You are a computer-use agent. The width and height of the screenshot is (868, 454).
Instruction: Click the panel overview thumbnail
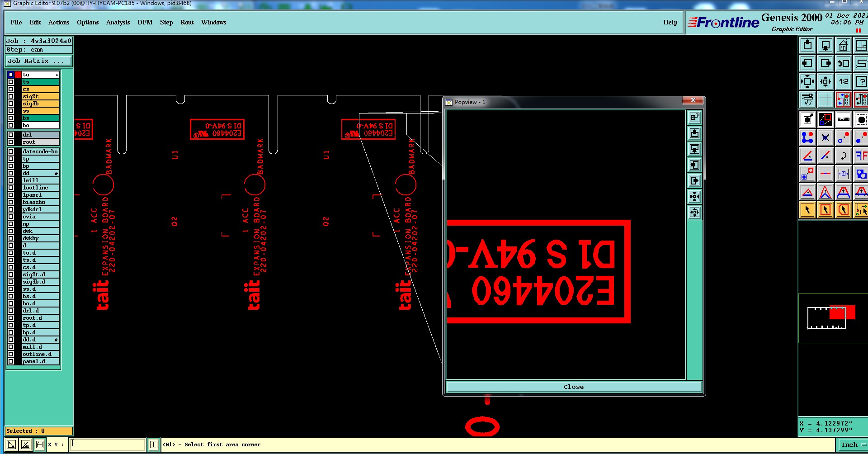click(x=831, y=318)
